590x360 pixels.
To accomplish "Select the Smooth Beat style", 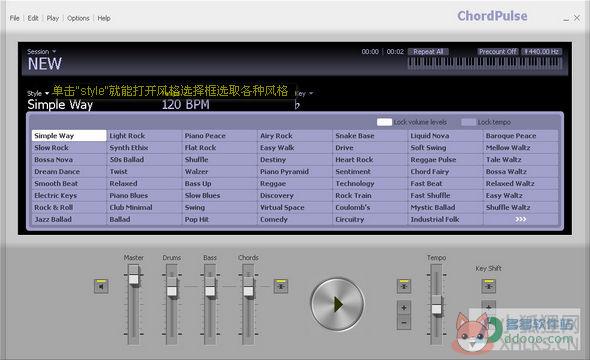I will click(69, 184).
